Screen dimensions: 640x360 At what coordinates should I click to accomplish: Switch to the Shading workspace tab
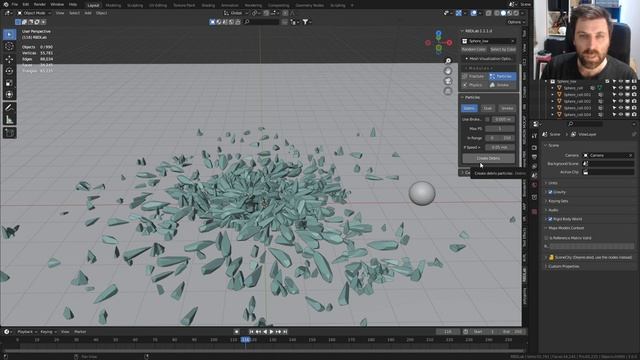[x=208, y=6]
